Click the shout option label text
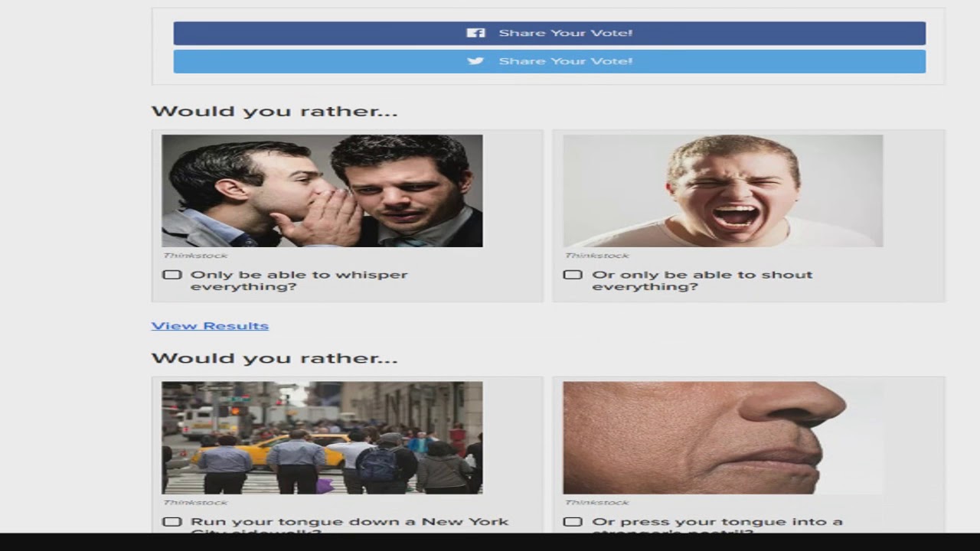 pyautogui.click(x=702, y=281)
